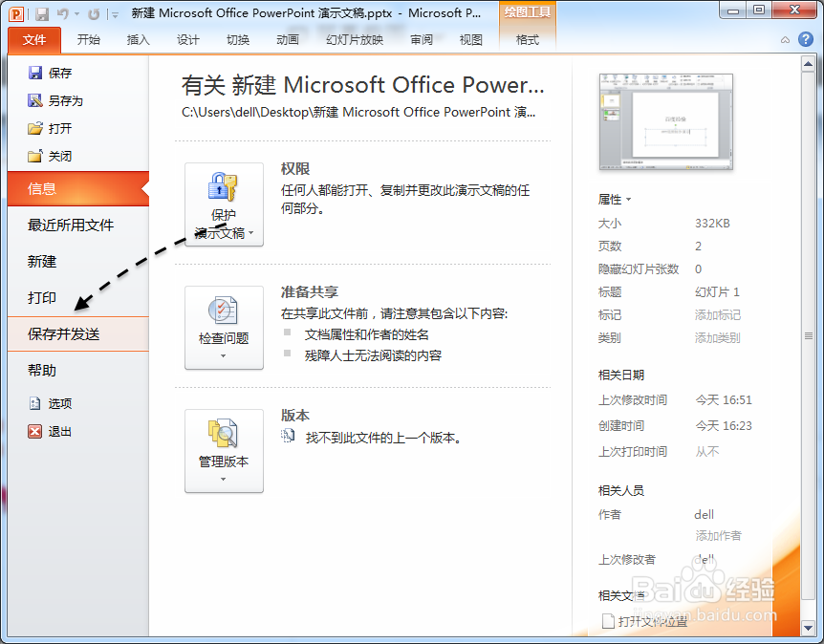Screen dimensions: 824x644
Task: Click the 选项 options icon
Action: [34, 403]
